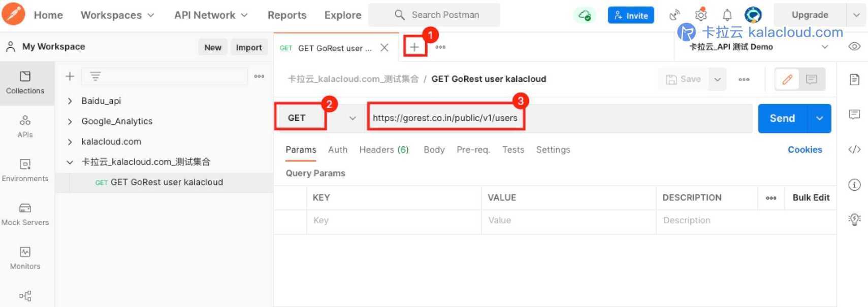
Task: Open a new request tab
Action: tap(414, 47)
